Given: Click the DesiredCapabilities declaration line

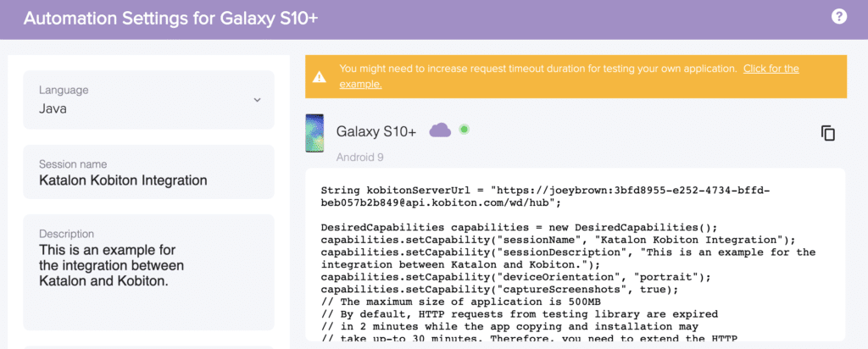Looking at the screenshot, I should (x=519, y=227).
